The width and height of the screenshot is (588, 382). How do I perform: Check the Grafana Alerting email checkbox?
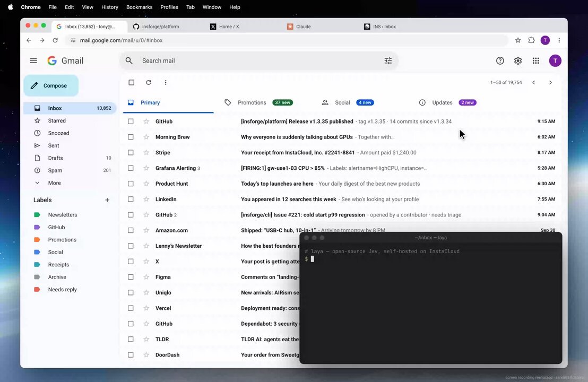[131, 168]
